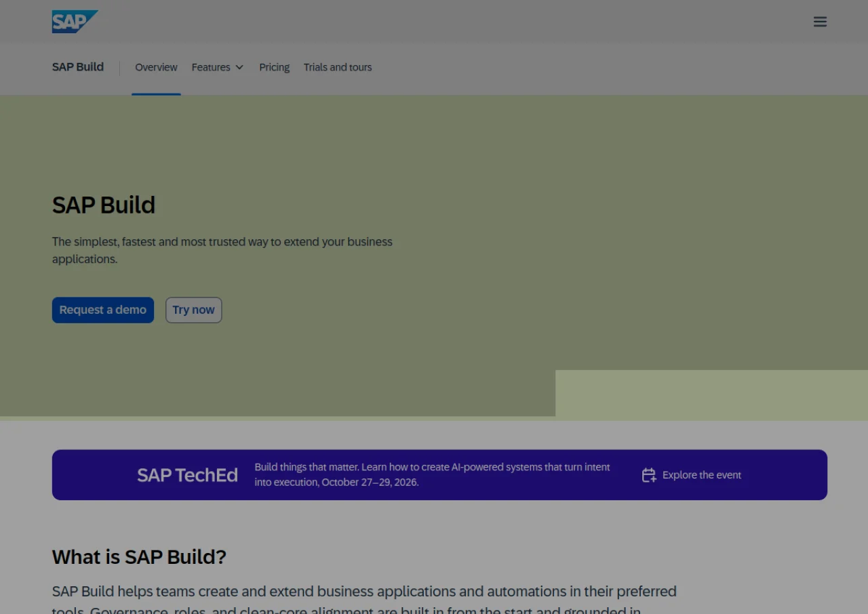This screenshot has width=868, height=614.
Task: Click the SAP Build navigation title
Action: point(78,67)
